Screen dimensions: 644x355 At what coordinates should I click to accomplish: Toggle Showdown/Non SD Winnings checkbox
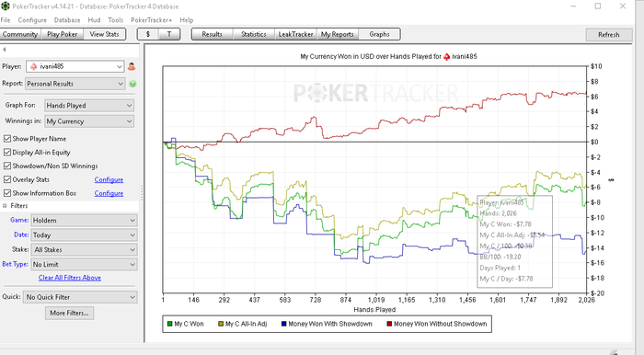(x=7, y=166)
